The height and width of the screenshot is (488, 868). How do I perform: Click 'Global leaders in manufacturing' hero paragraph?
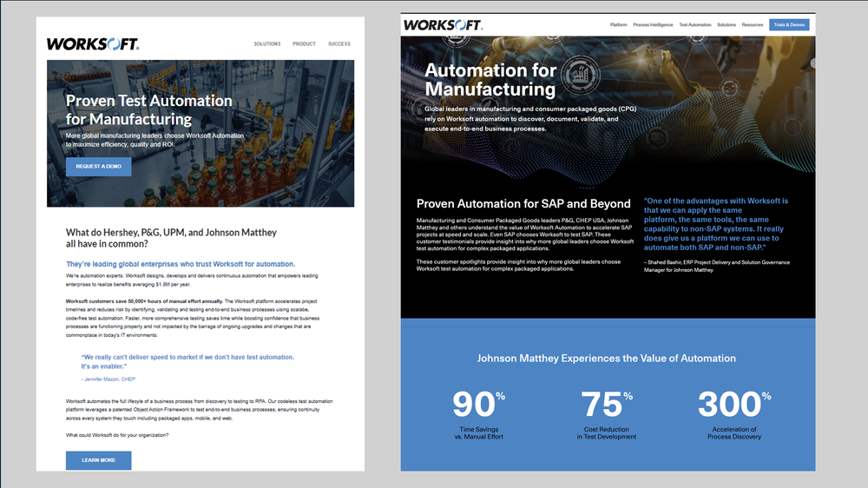530,119
